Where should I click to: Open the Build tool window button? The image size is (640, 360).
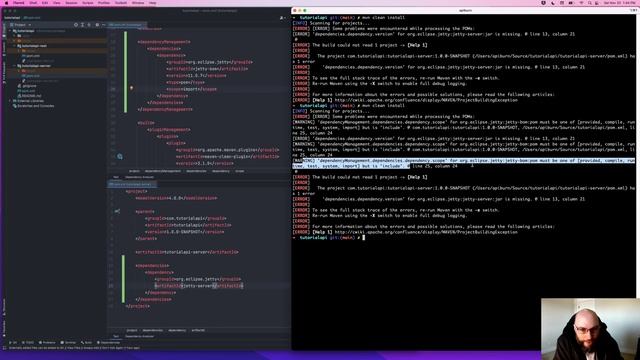point(87,342)
